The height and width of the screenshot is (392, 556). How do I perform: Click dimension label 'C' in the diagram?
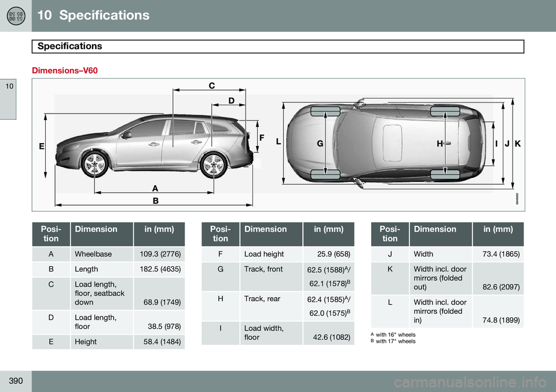point(212,86)
